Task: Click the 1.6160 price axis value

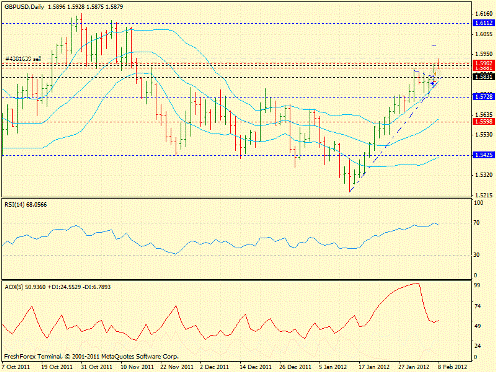Action: 484,14
